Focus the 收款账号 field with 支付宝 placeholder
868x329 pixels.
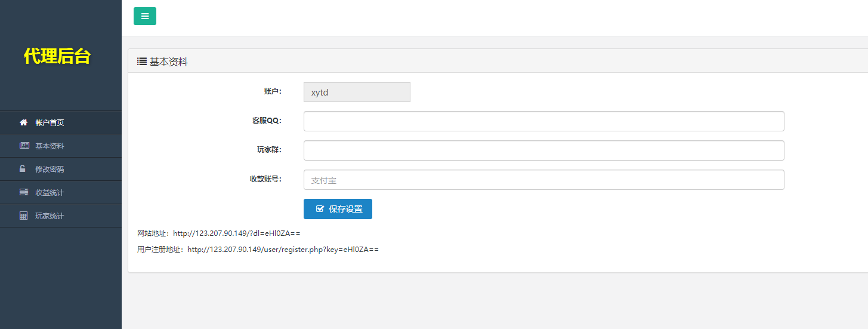tap(543, 180)
